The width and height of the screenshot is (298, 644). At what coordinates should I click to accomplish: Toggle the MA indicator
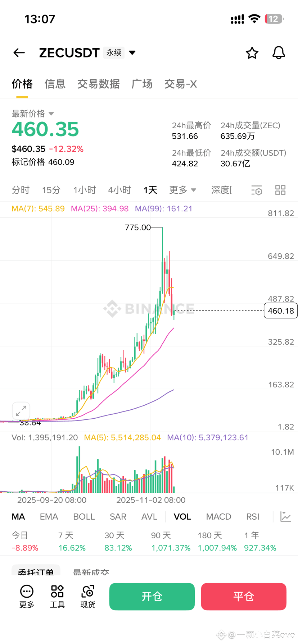18,517
